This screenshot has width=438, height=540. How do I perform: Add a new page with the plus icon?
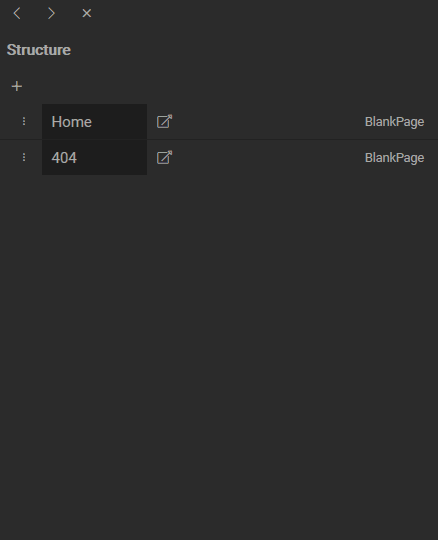pos(17,86)
